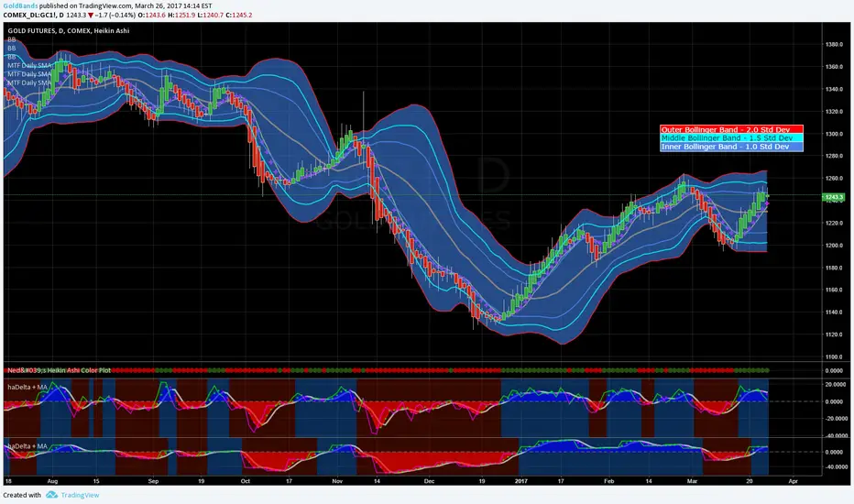The width and height of the screenshot is (854, 504).
Task: Click the red Outer Bollinger Band legend entry
Action: [731, 130]
